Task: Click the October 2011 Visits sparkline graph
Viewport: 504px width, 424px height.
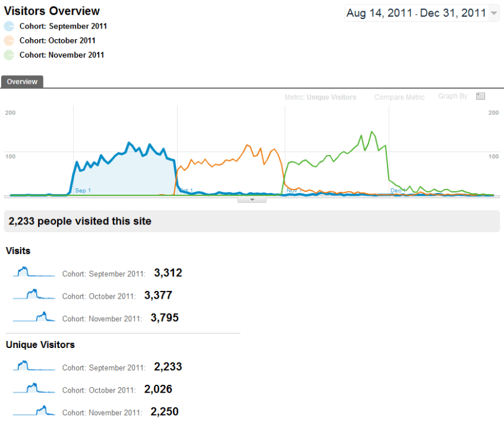Action: coord(33,295)
